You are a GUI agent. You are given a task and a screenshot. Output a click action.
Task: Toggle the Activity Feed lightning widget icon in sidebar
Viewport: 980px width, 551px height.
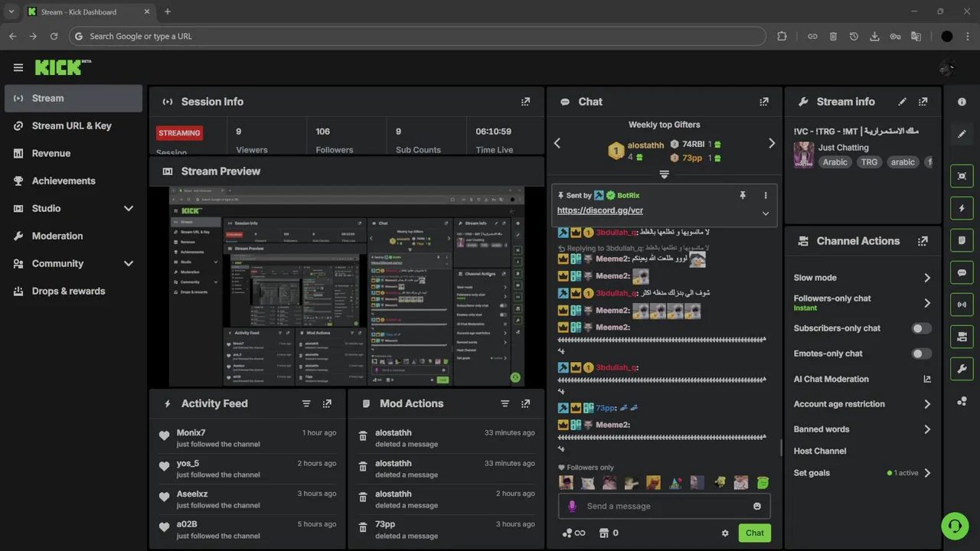tap(962, 208)
